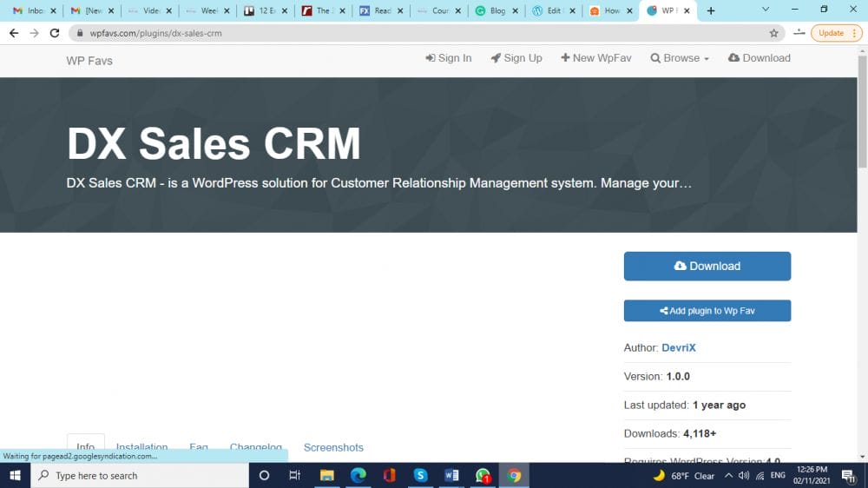Screen dimensions: 868x488
Task: Click the blue Download button
Action: 707,266
